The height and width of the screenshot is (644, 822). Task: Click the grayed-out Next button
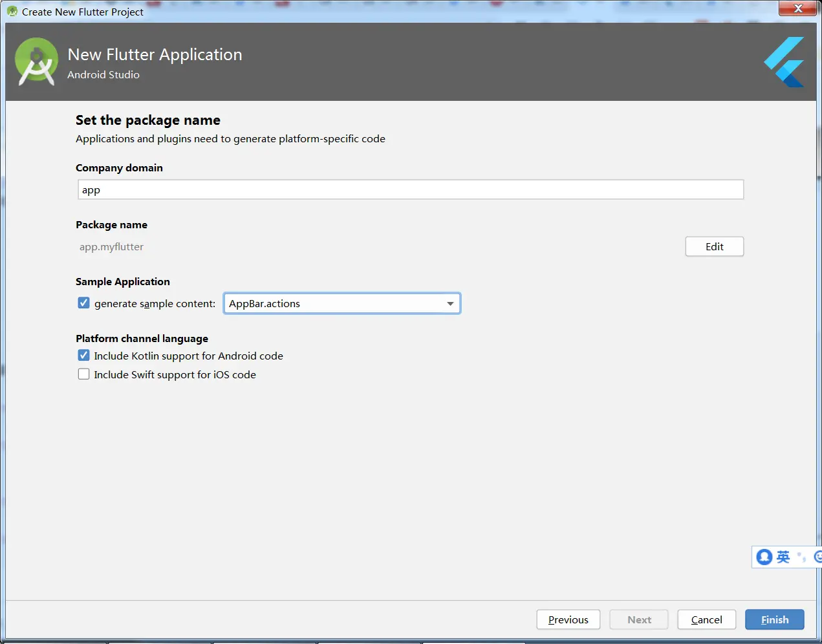[639, 619]
